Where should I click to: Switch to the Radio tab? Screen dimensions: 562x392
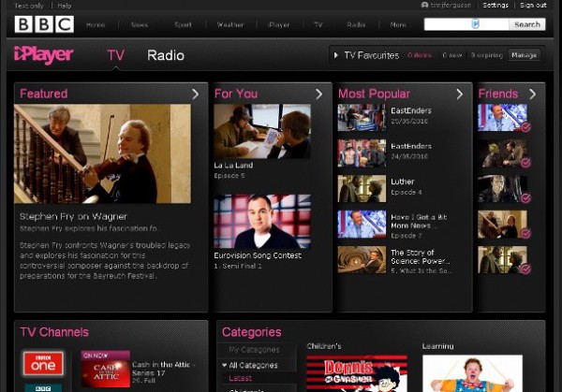(x=166, y=55)
